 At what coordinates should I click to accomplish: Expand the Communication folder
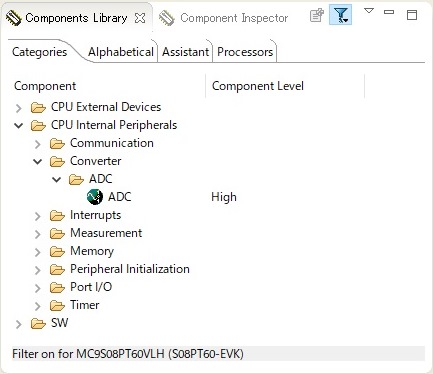pos(38,144)
